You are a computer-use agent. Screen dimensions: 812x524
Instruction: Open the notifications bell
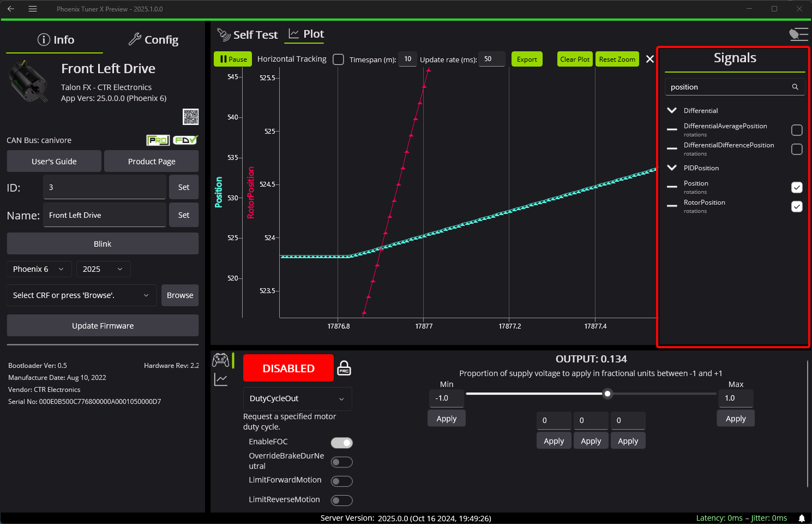(802, 518)
